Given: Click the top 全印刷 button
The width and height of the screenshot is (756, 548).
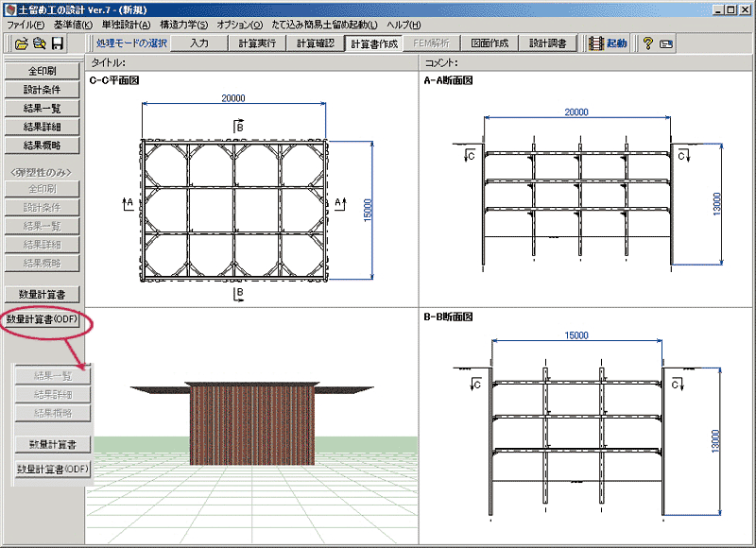Looking at the screenshot, I should click(x=42, y=71).
